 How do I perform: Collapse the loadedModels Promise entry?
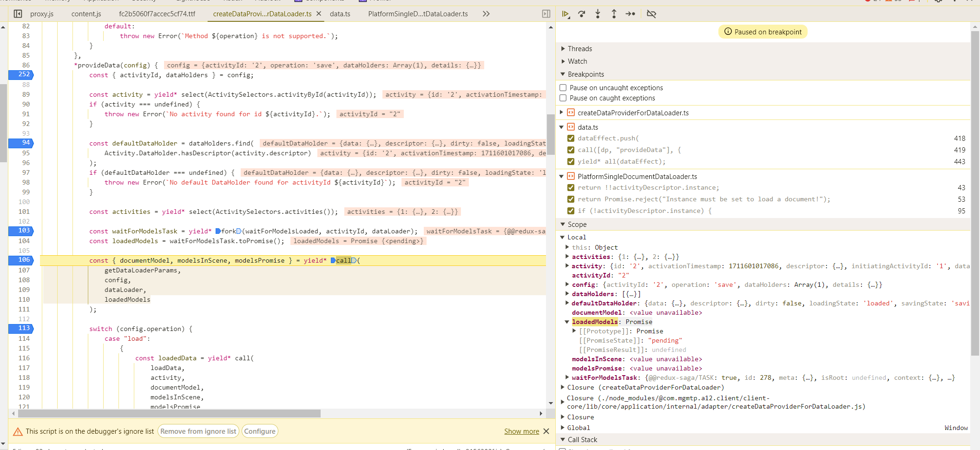click(567, 322)
